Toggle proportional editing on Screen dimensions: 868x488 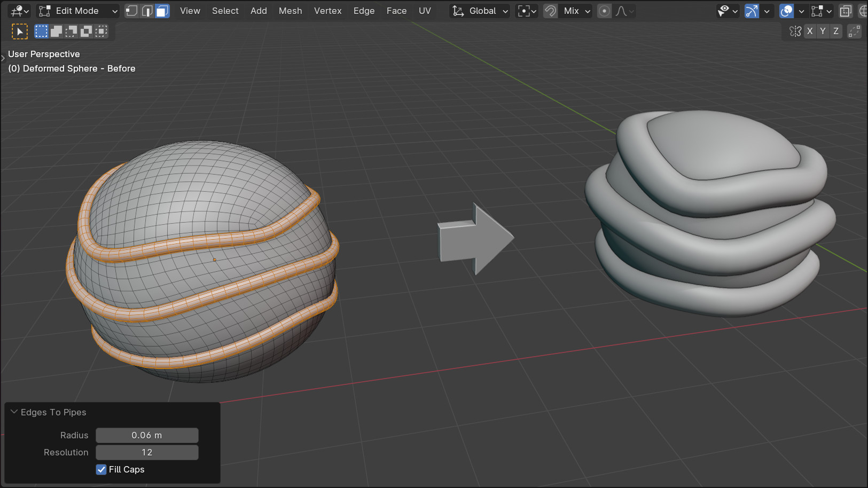(604, 11)
